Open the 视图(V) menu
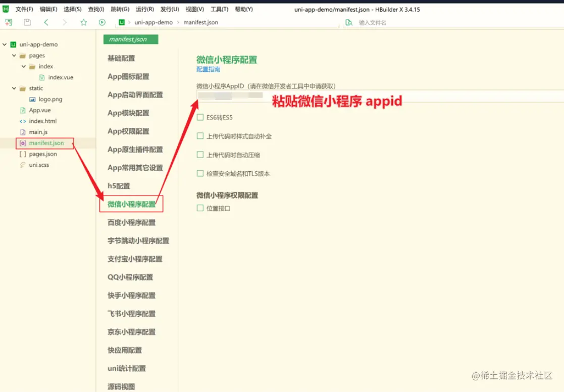Image resolution: width=564 pixels, height=392 pixels. (x=194, y=10)
